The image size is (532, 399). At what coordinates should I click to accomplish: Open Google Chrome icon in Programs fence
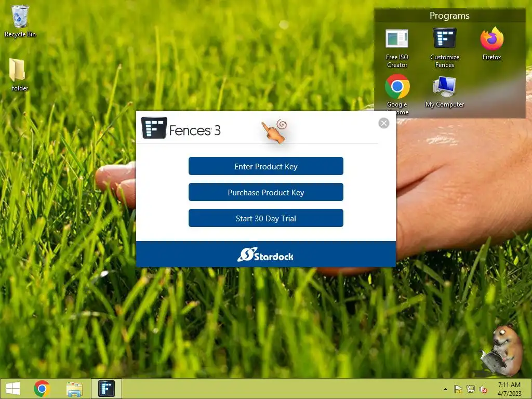tap(397, 95)
